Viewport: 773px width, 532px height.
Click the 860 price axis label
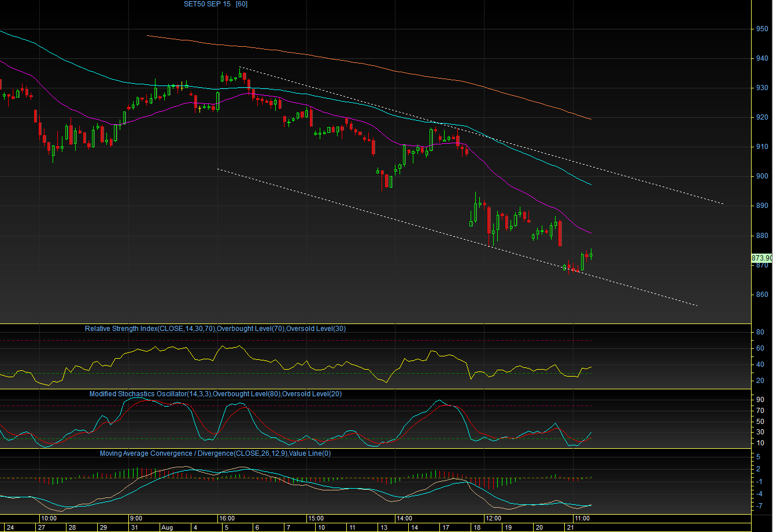coord(762,295)
